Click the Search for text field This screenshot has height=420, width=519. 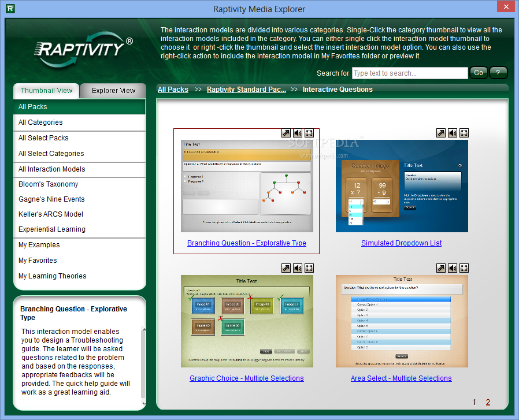coord(410,73)
